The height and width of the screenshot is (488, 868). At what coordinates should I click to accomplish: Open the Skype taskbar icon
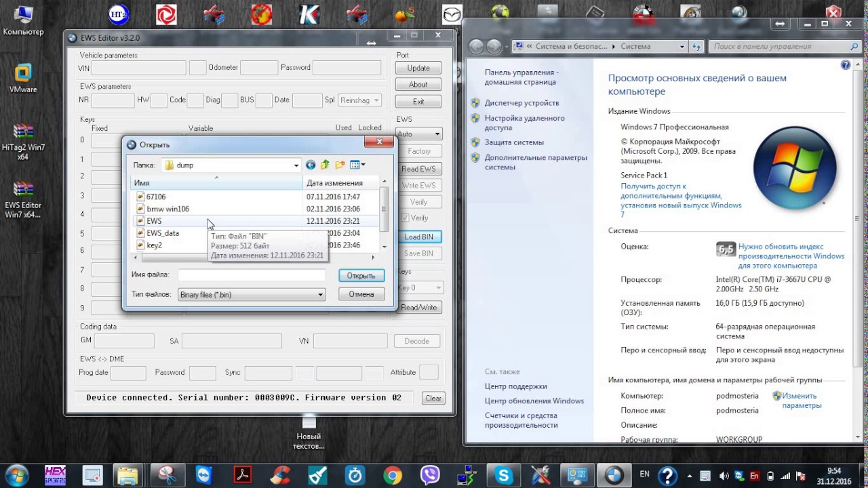coord(502,476)
